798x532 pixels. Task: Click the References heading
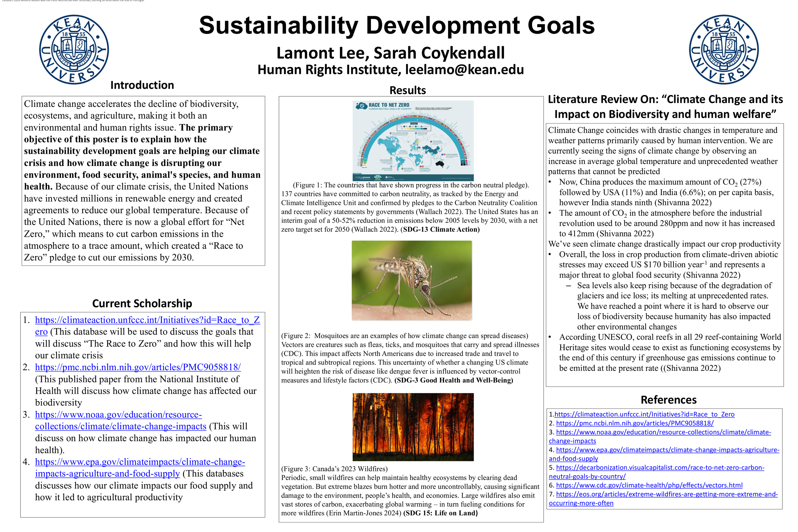click(x=669, y=400)
